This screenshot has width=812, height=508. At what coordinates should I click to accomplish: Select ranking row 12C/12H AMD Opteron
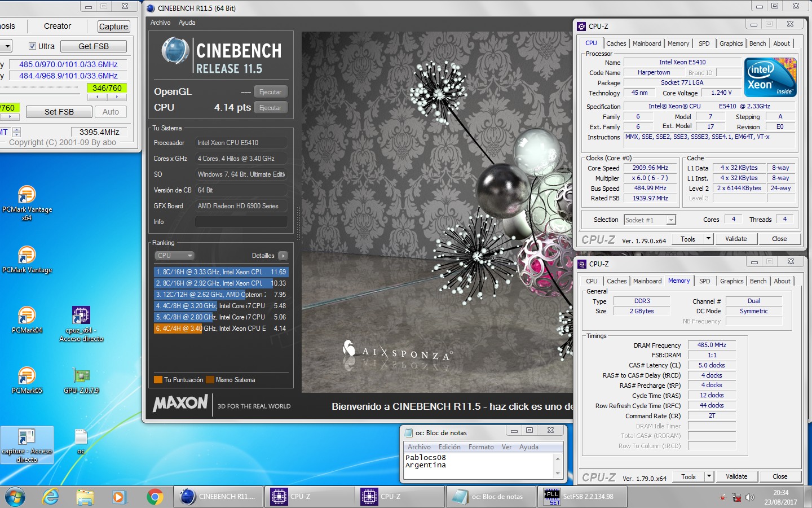(221, 295)
